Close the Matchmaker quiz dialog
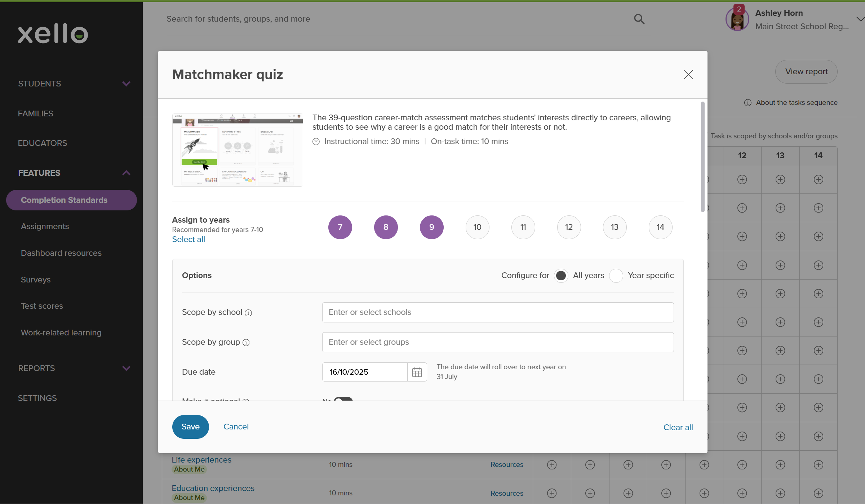This screenshot has width=865, height=504. point(688,75)
